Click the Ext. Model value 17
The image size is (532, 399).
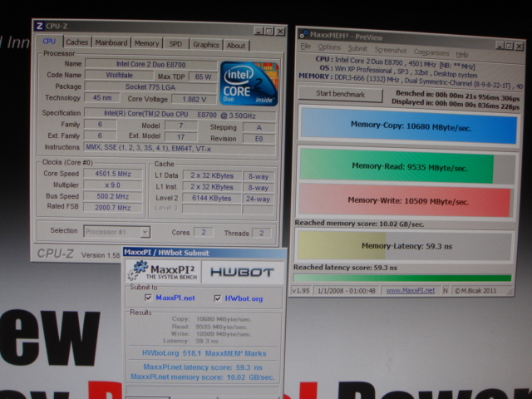pos(180,136)
